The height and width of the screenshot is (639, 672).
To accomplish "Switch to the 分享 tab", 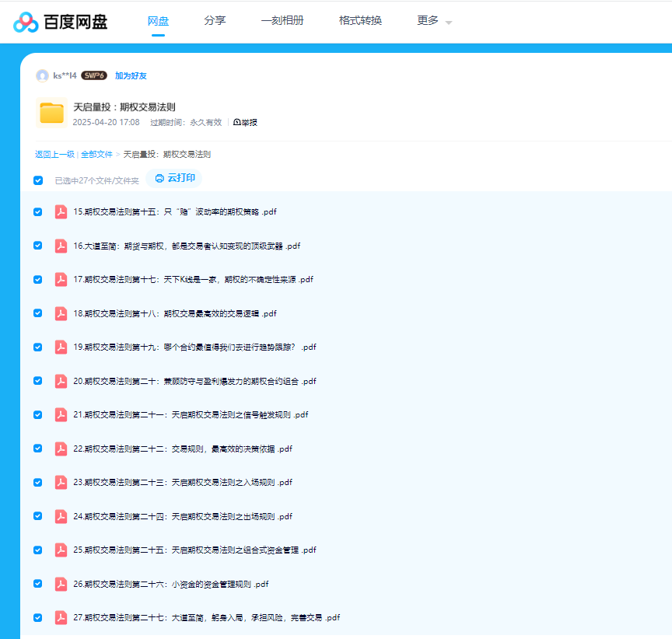I will click(215, 21).
